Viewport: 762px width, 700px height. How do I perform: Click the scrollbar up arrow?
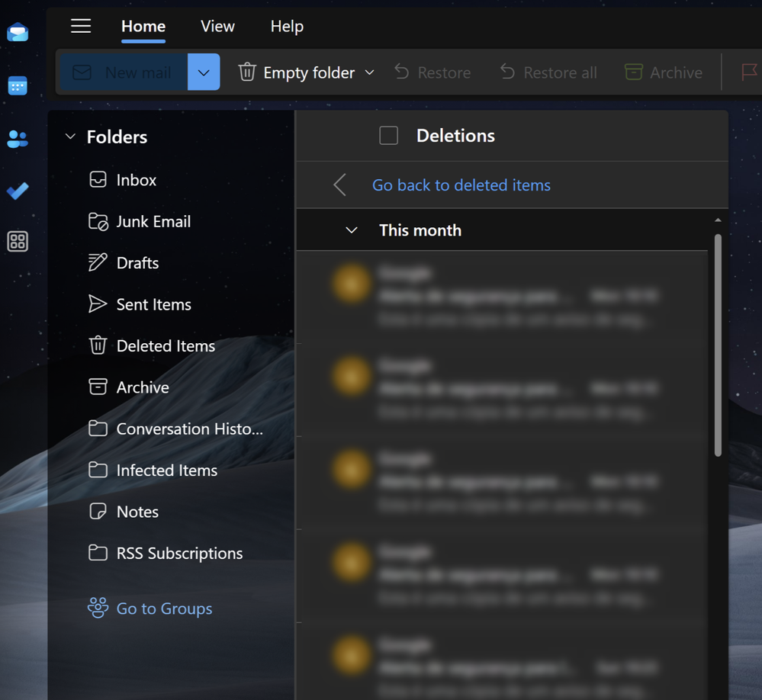[x=718, y=220]
